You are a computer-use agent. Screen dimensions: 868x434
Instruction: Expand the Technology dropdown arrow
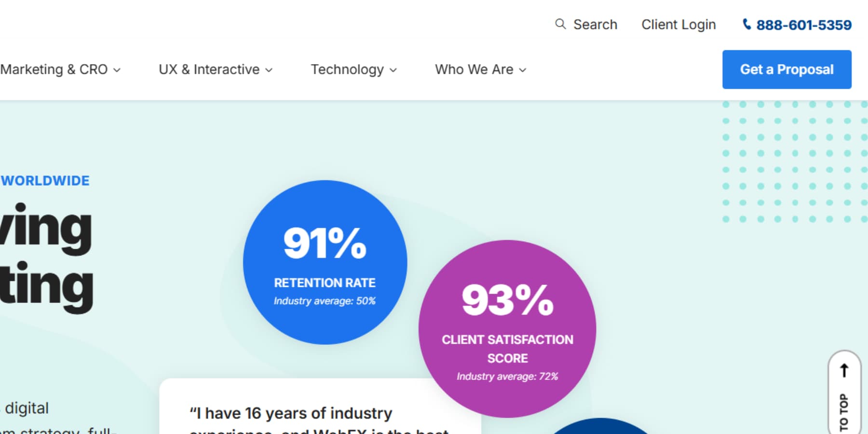click(393, 70)
